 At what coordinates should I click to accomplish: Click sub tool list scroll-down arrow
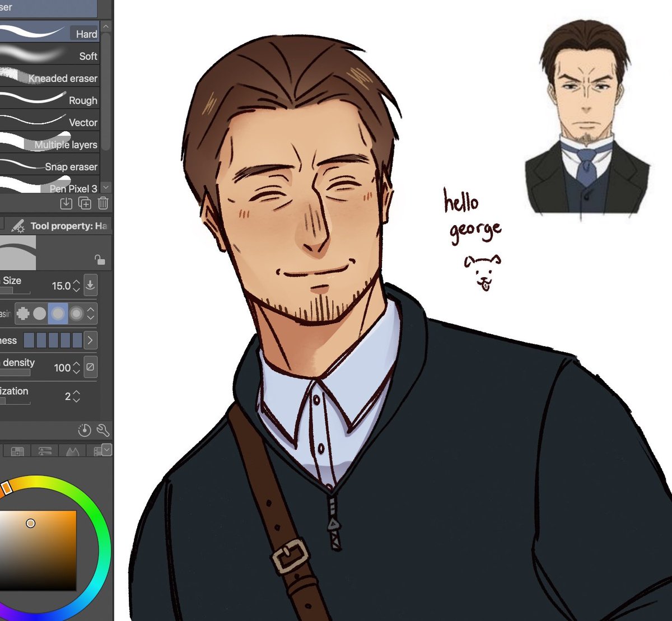[106, 188]
